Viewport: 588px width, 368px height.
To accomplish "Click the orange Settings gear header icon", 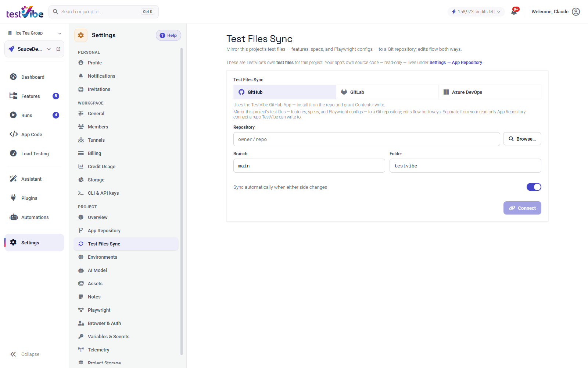I will pyautogui.click(x=81, y=35).
